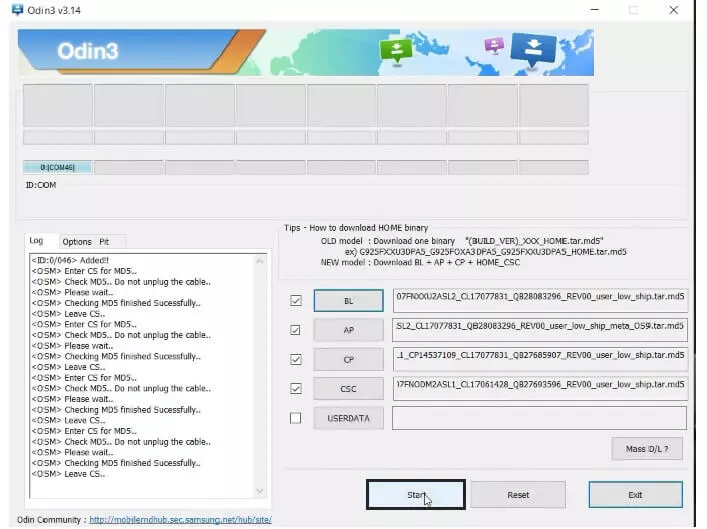Click the '<ID:0/046> Added!!' log line
The width and height of the screenshot is (707, 529).
click(70, 260)
